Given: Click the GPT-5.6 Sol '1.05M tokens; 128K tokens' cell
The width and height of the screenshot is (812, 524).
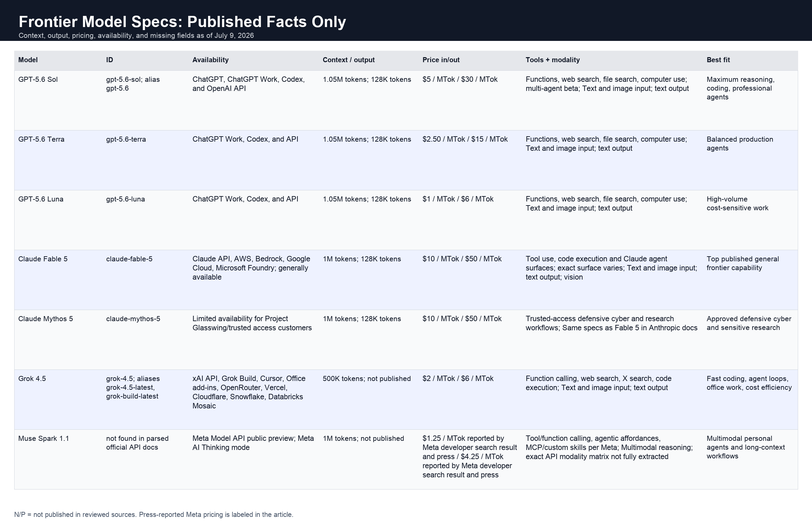Looking at the screenshot, I should point(367,80).
